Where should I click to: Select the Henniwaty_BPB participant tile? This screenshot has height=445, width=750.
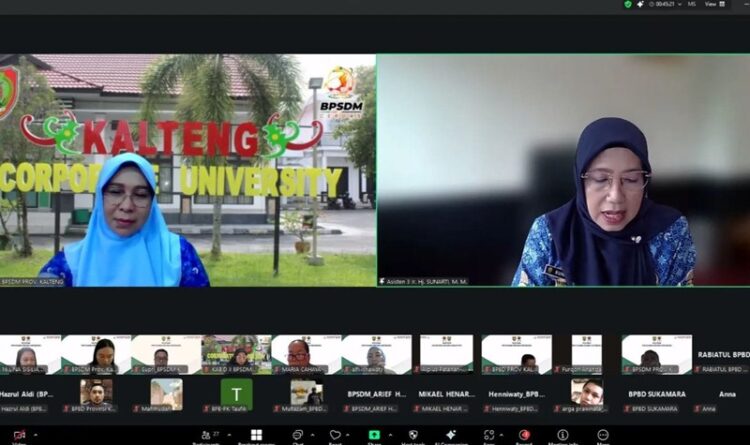pos(517,395)
